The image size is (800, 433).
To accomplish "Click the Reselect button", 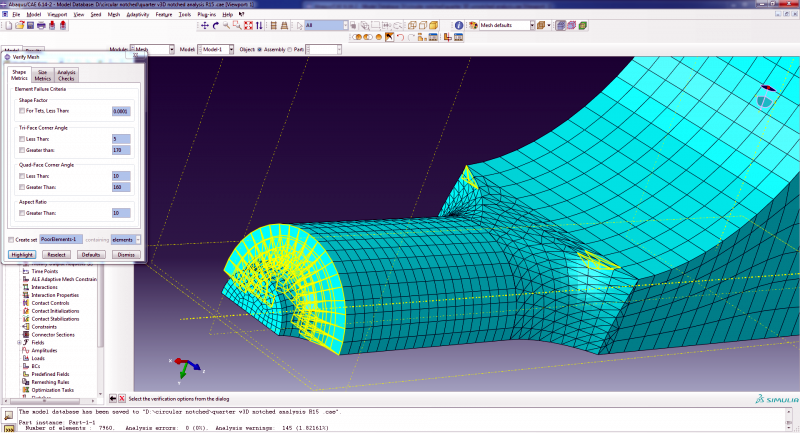I will (x=56, y=254).
